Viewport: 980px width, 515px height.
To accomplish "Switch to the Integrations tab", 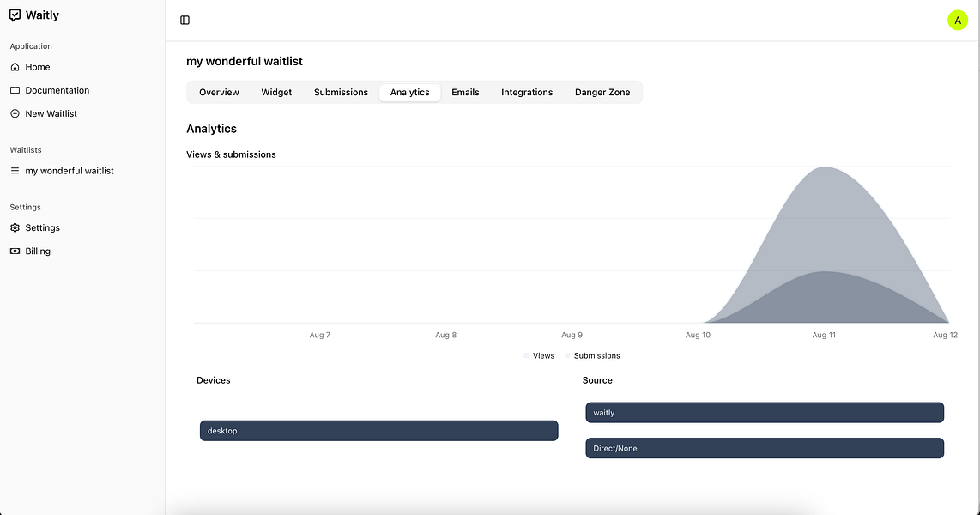I will 527,93.
